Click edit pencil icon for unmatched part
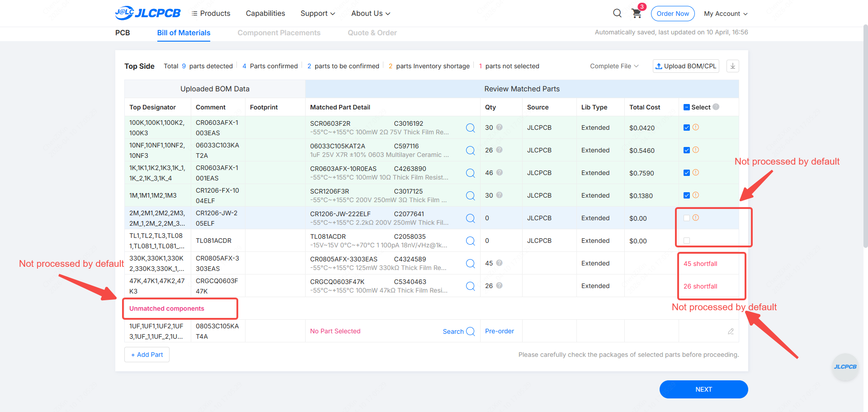Screen dimensions: 868x412 click(x=731, y=331)
